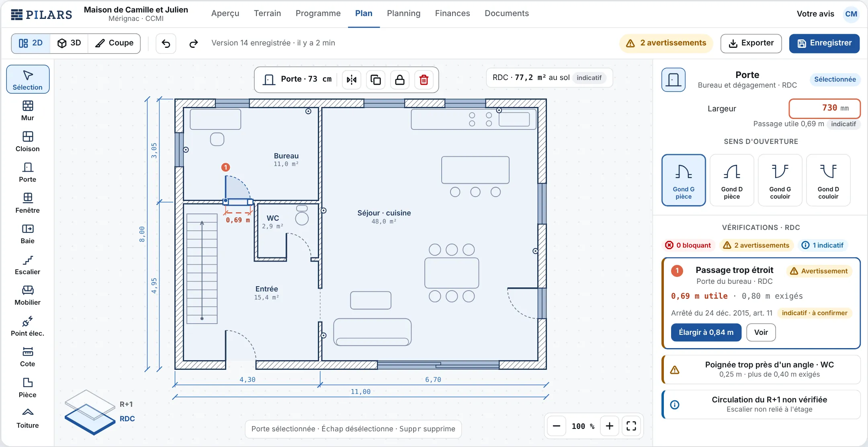Click the undo arrow
The image size is (868, 447).
point(166,43)
